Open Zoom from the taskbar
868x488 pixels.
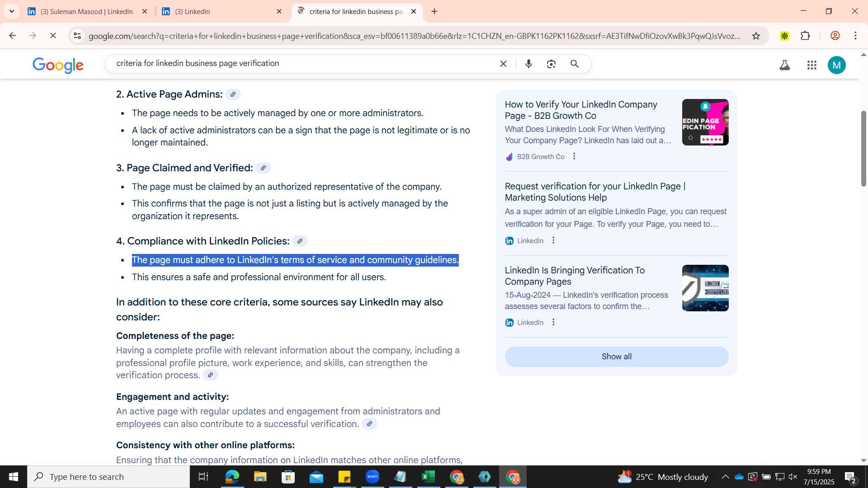click(x=373, y=477)
